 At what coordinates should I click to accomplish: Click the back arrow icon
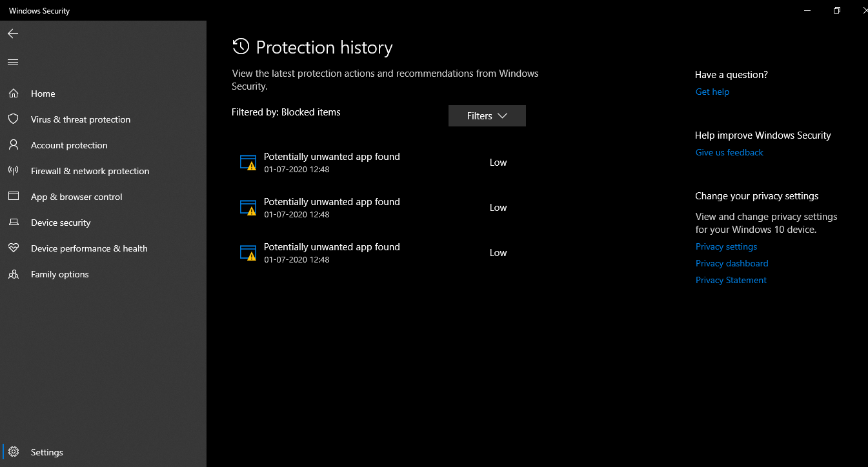(13, 34)
